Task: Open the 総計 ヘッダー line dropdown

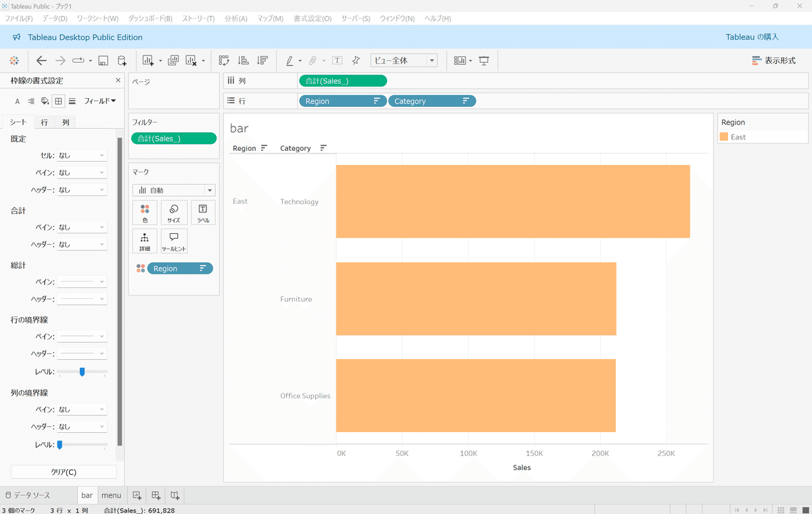Action: coord(82,299)
